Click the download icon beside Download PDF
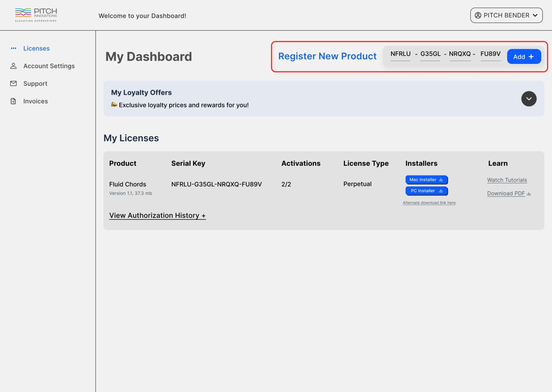 (529, 193)
